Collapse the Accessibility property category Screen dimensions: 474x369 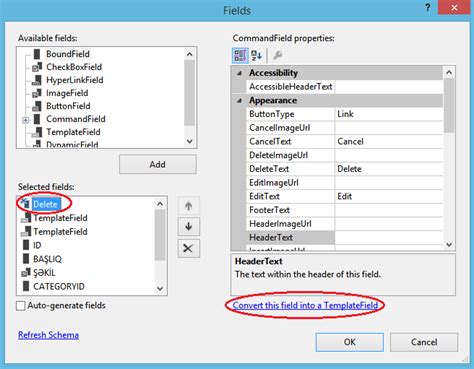pyautogui.click(x=239, y=73)
